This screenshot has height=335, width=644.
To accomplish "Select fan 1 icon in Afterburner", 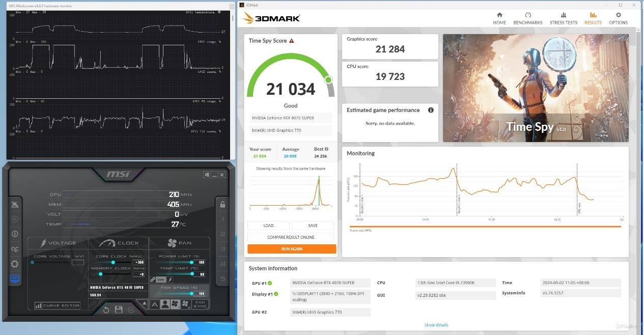I will [x=175, y=304].
